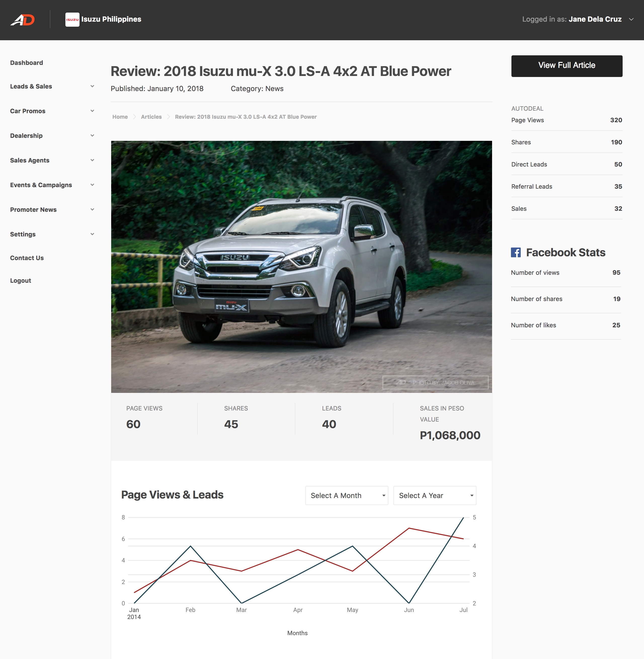644x659 pixels.
Task: Open the Select A Year dropdown
Action: [x=435, y=495]
